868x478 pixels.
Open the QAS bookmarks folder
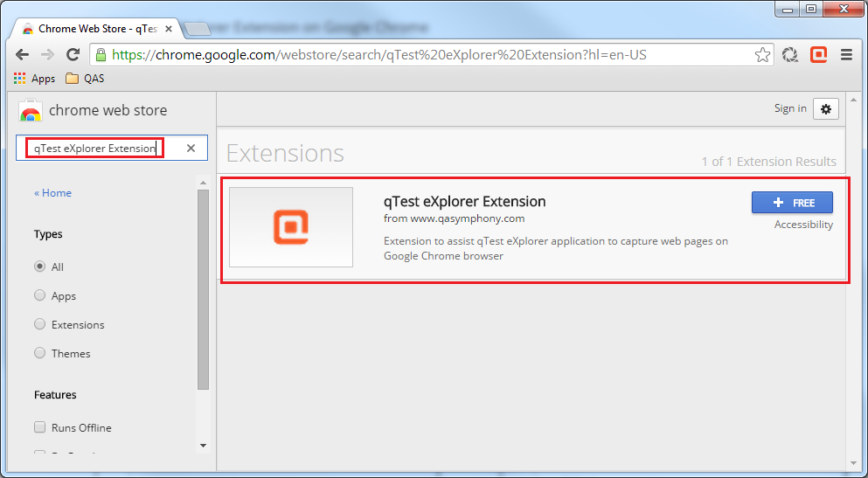pyautogui.click(x=86, y=79)
